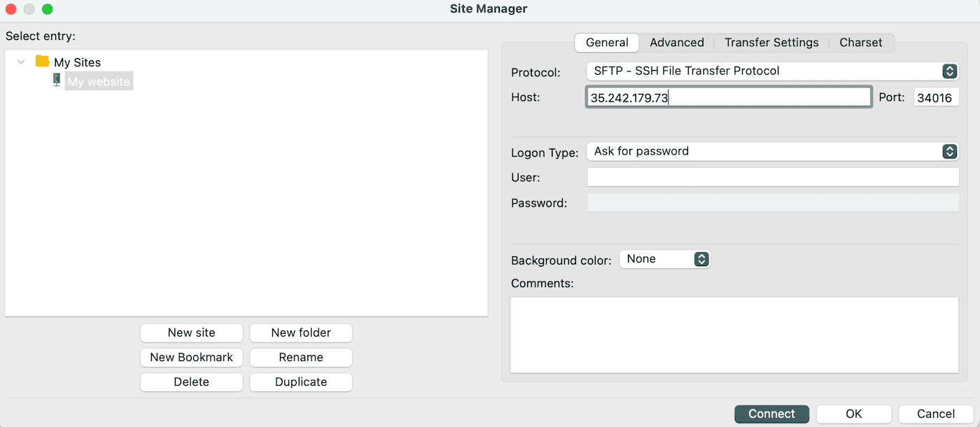Click the New site button
Viewport: 980px width, 427px height.
[x=191, y=332]
